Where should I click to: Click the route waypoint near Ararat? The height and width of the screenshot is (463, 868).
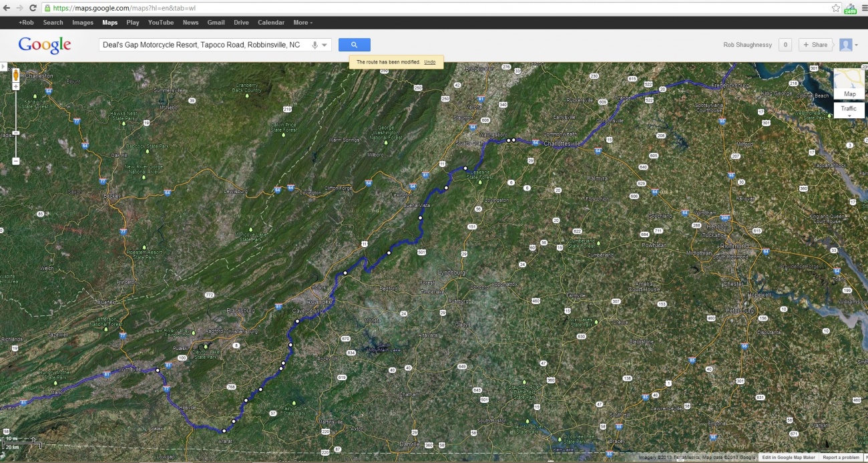click(224, 431)
